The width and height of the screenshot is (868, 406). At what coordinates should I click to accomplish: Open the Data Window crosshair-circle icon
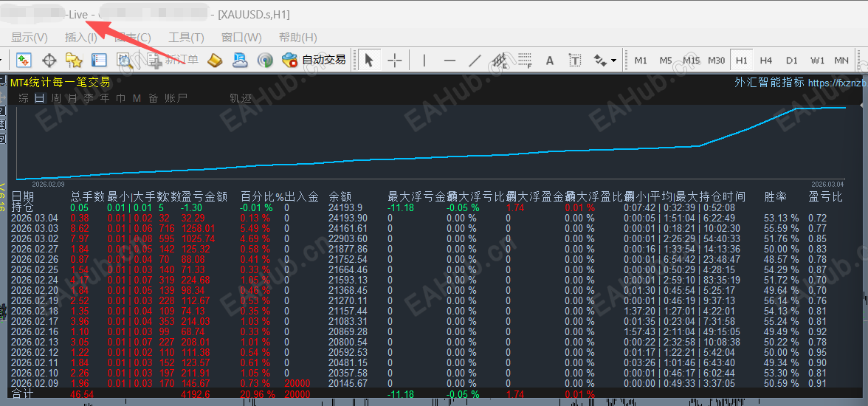tap(49, 60)
